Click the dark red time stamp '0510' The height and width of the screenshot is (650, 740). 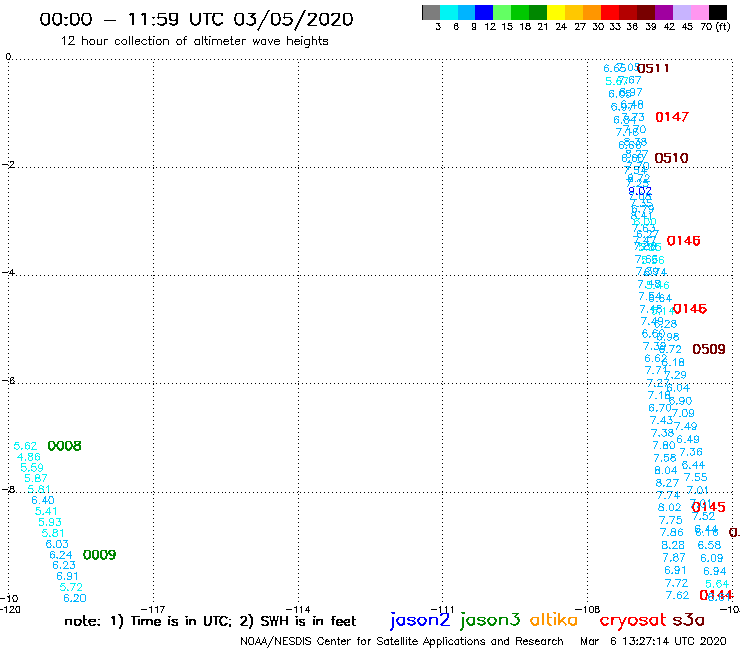tap(671, 158)
